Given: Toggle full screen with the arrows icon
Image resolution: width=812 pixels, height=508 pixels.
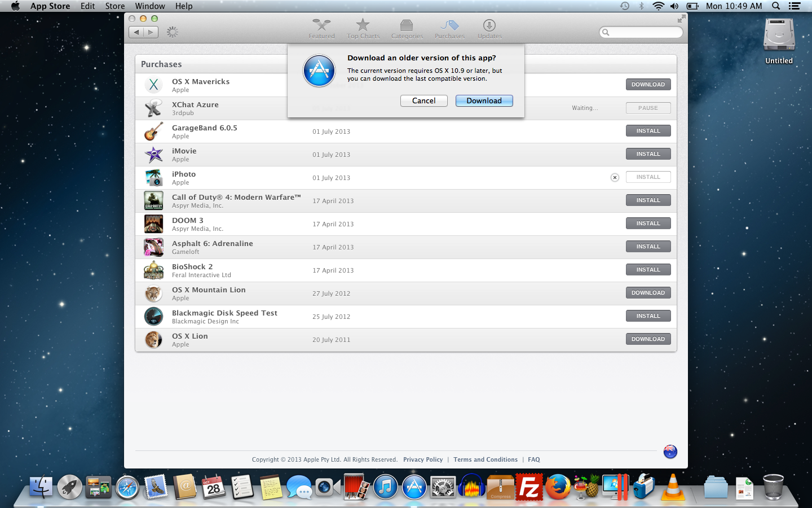Looking at the screenshot, I should (681, 19).
